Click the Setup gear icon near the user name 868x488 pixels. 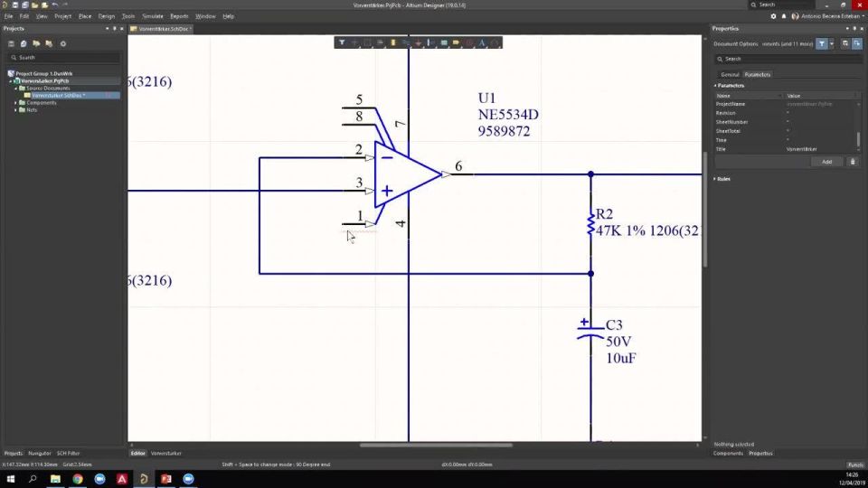click(773, 16)
